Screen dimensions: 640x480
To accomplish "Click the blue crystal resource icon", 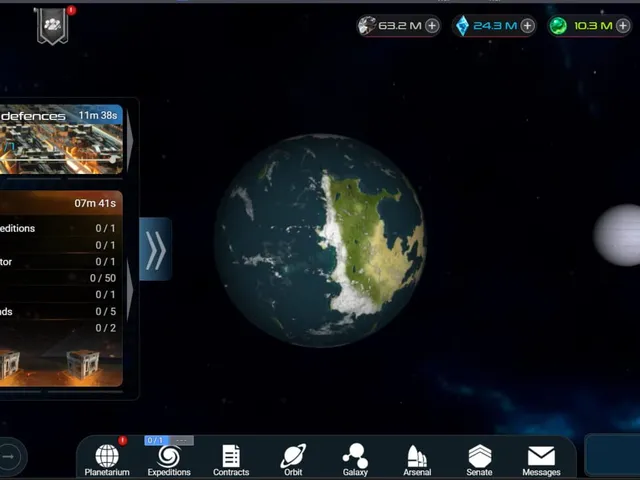I will [x=462, y=26].
